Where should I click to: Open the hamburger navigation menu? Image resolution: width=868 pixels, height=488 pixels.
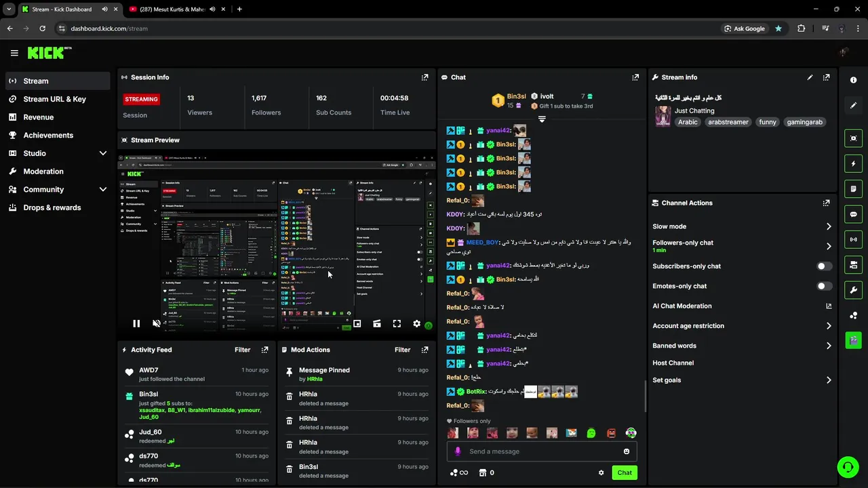tap(14, 53)
